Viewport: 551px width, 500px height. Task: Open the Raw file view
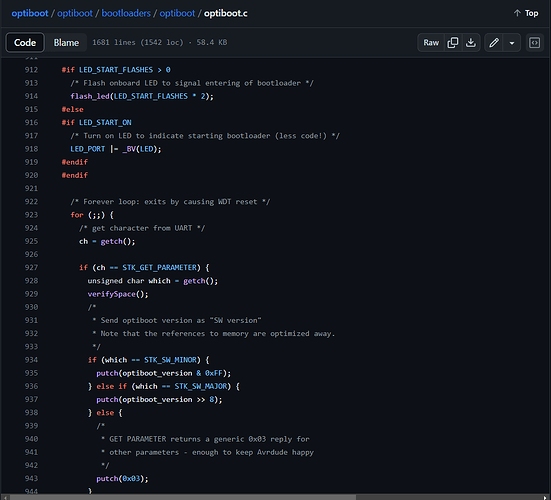coord(431,43)
